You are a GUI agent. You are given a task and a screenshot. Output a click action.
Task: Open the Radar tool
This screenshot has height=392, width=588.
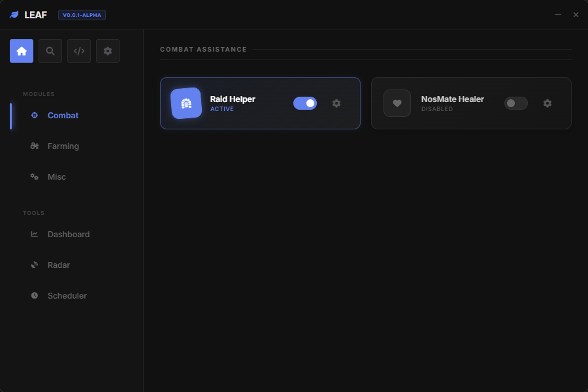[71, 265]
